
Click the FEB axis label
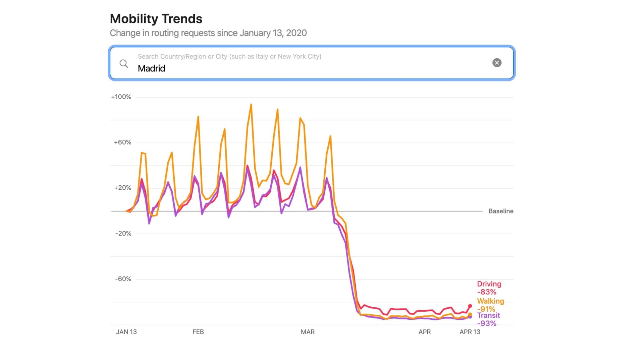point(198,332)
